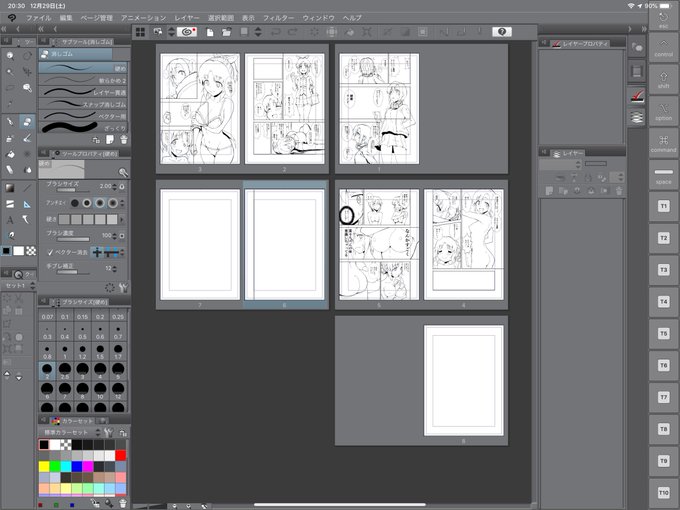The image size is (680, 510).
Task: Open the セット1 quick access dropdown
Action: coord(18,286)
